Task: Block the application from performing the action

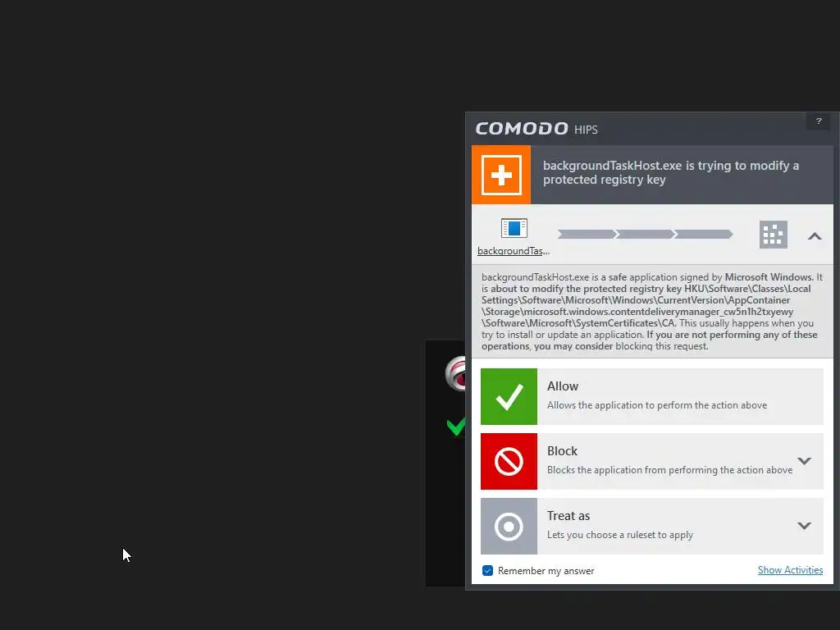Action: (x=652, y=461)
